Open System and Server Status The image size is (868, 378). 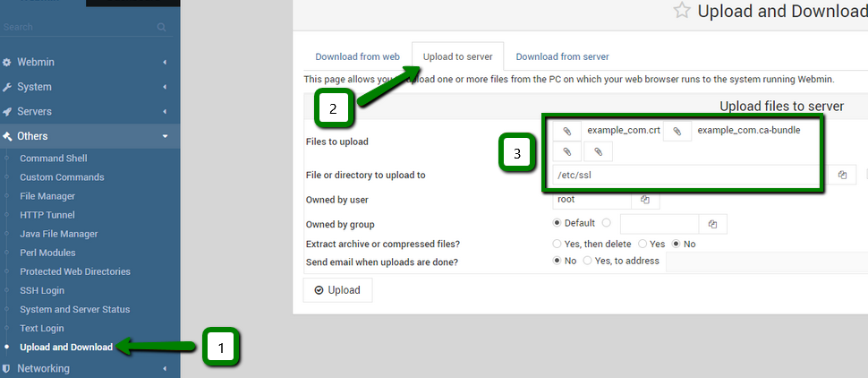[x=75, y=309]
